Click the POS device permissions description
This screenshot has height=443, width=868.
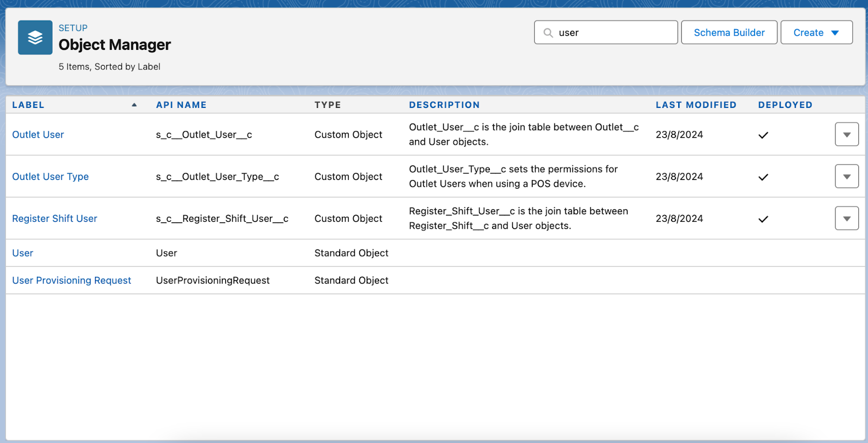(513, 176)
